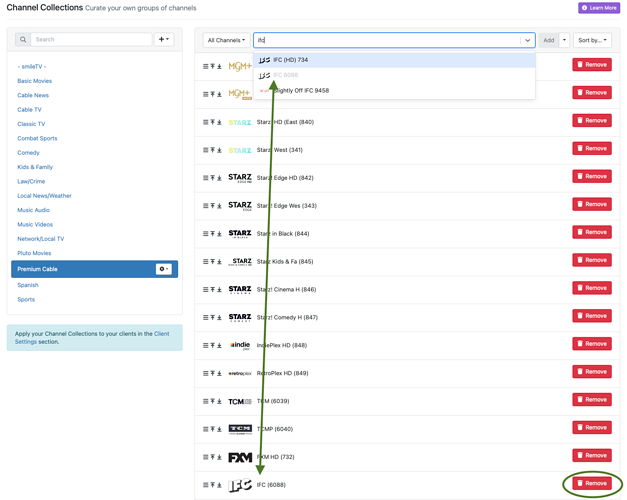
Task: Click the drag handle on the IndiePlex HD row
Action: 206,345
